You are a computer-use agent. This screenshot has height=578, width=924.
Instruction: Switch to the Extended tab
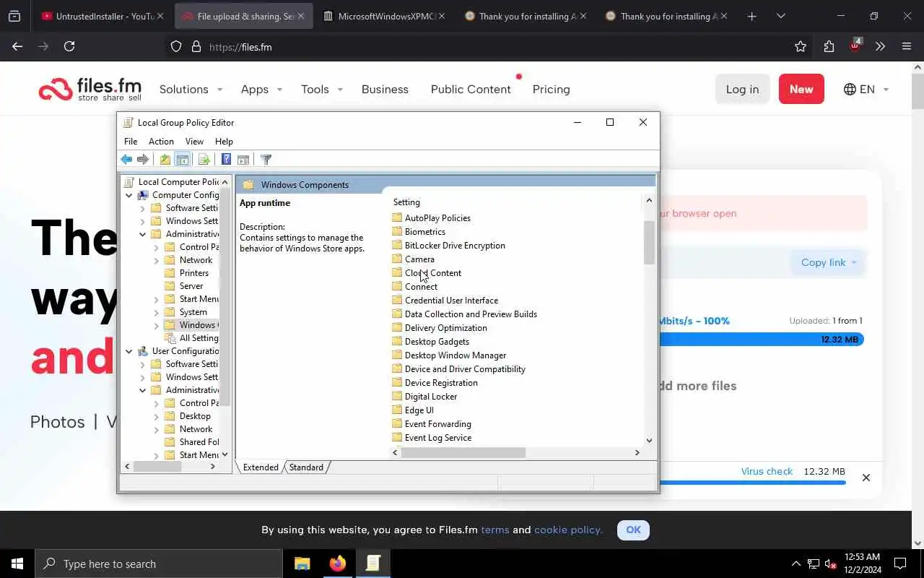pos(261,467)
